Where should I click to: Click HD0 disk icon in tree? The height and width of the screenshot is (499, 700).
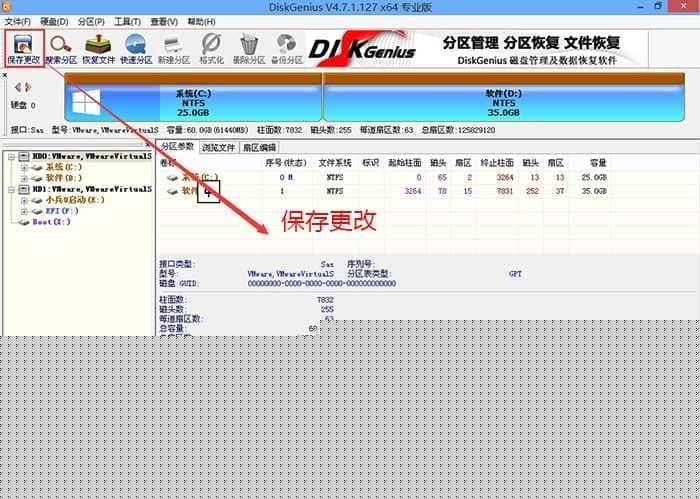pyautogui.click(x=25, y=156)
